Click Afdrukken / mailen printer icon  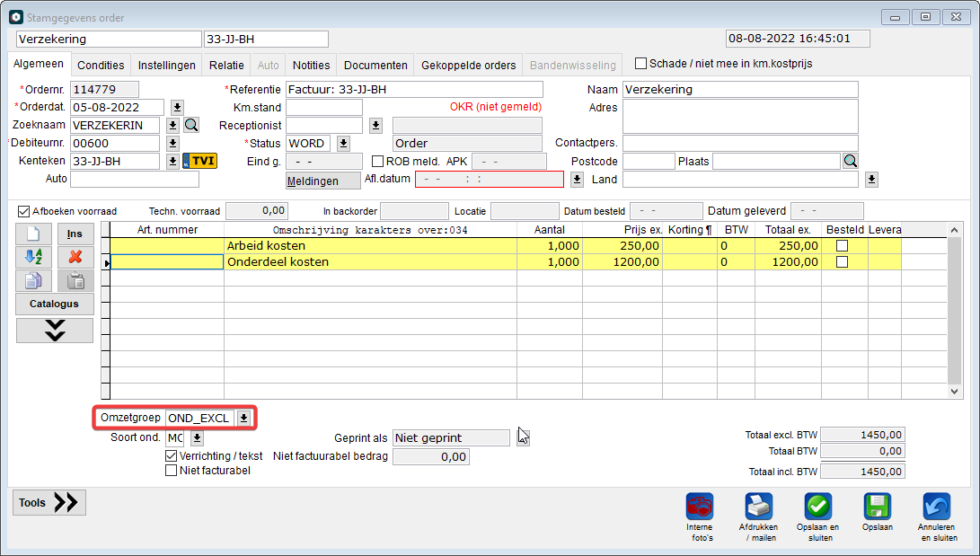click(758, 507)
